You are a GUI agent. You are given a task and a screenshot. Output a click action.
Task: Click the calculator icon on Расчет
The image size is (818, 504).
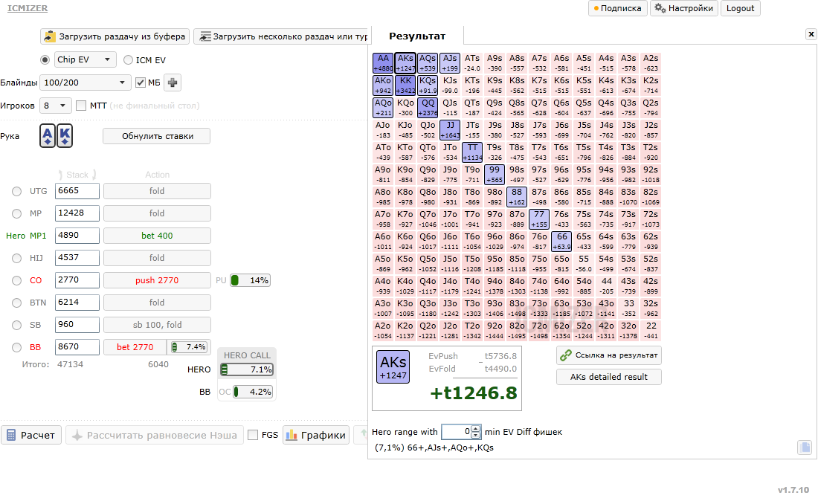(x=11, y=435)
